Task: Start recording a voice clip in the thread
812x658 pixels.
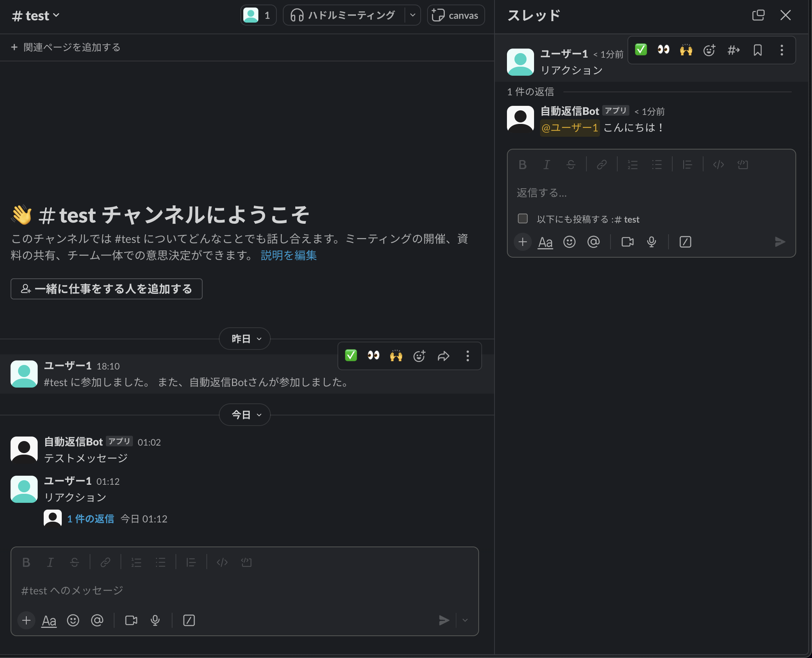Action: click(x=651, y=241)
